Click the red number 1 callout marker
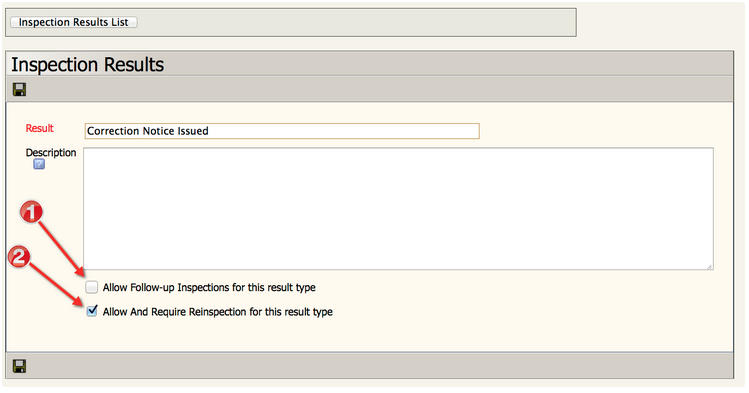 pyautogui.click(x=31, y=212)
